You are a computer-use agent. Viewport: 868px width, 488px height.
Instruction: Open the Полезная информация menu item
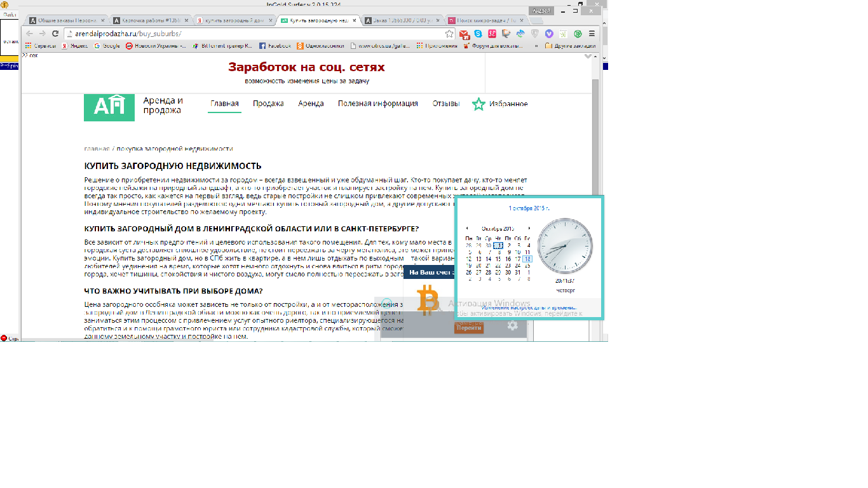point(378,104)
